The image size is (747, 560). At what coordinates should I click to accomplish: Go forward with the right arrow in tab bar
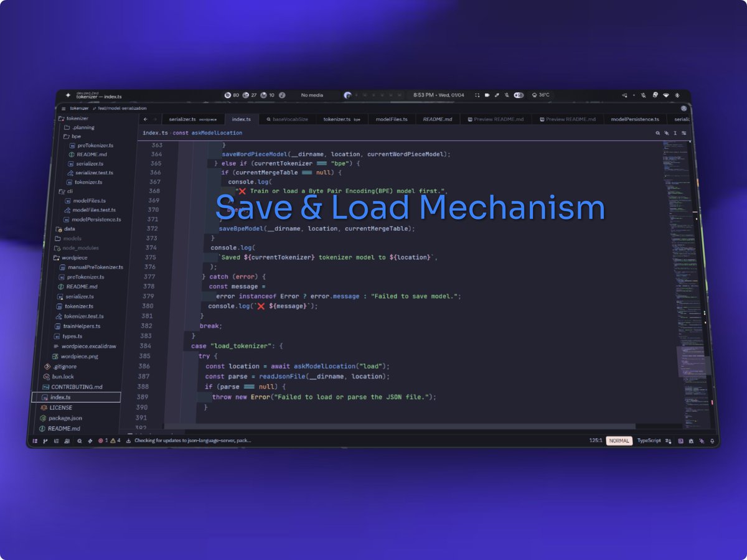[x=155, y=119]
